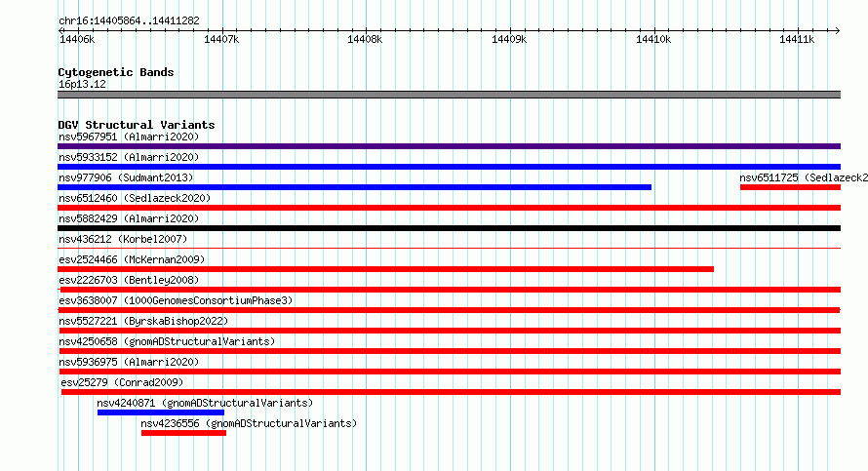
Task: Click the nsv977906 (Sudmant2013) label
Action: (126, 177)
